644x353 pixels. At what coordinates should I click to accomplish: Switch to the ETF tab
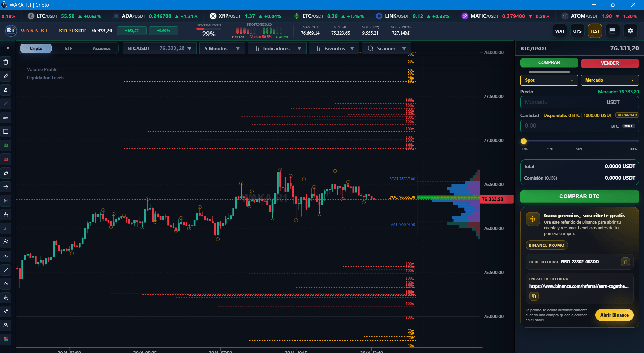(68, 48)
